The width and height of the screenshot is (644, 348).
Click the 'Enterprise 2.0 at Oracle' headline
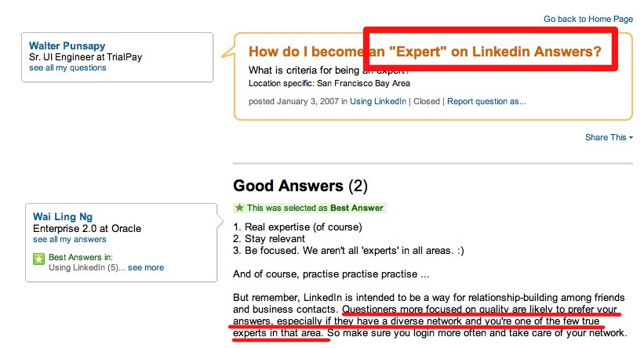[x=81, y=228]
